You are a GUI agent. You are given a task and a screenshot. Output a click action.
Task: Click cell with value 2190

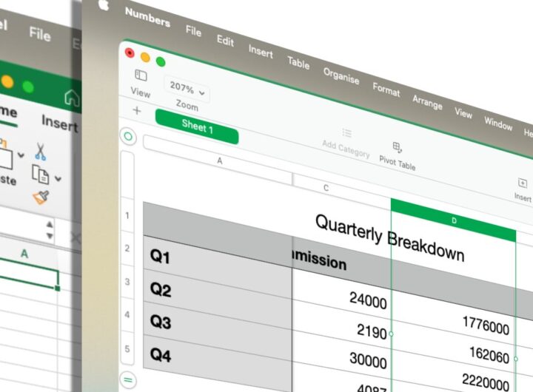coord(341,324)
